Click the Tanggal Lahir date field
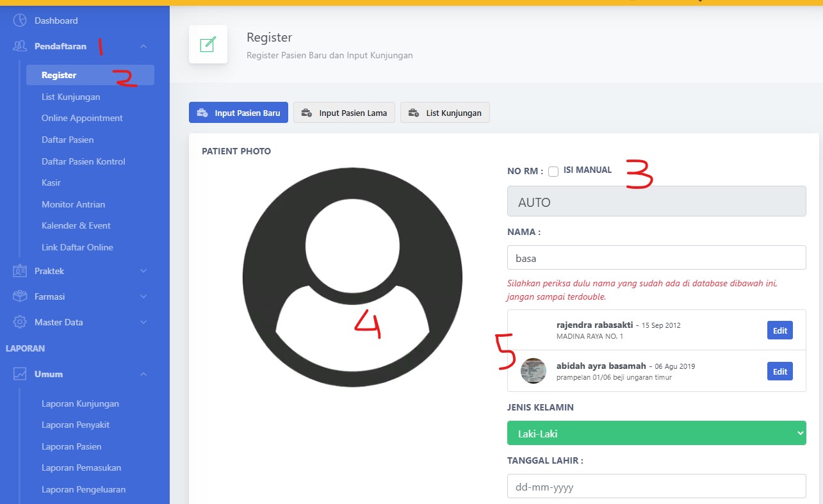Viewport: 823px width, 504px height. tap(656, 487)
